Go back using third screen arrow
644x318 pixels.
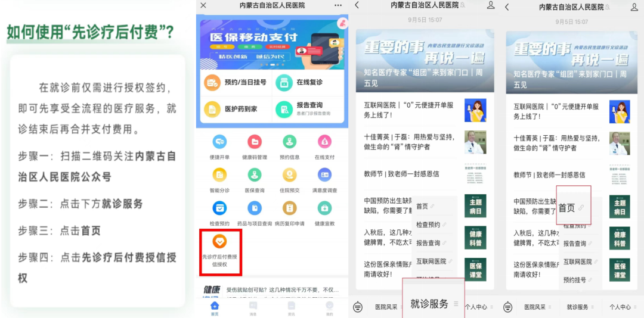(357, 6)
